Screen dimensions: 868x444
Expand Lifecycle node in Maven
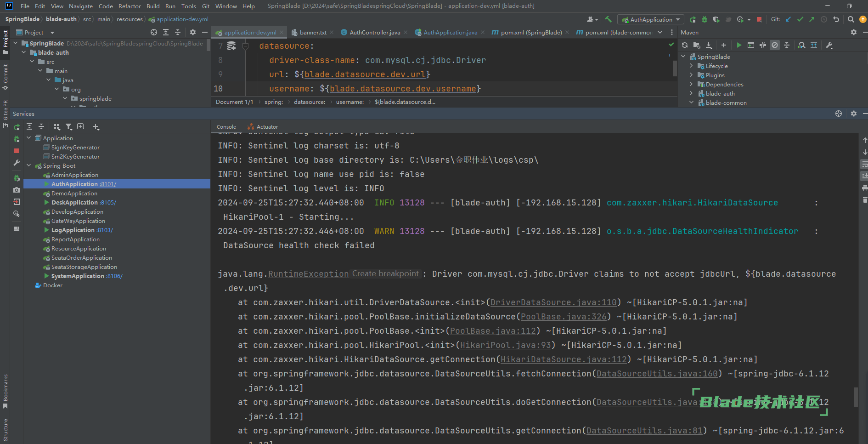pyautogui.click(x=691, y=66)
